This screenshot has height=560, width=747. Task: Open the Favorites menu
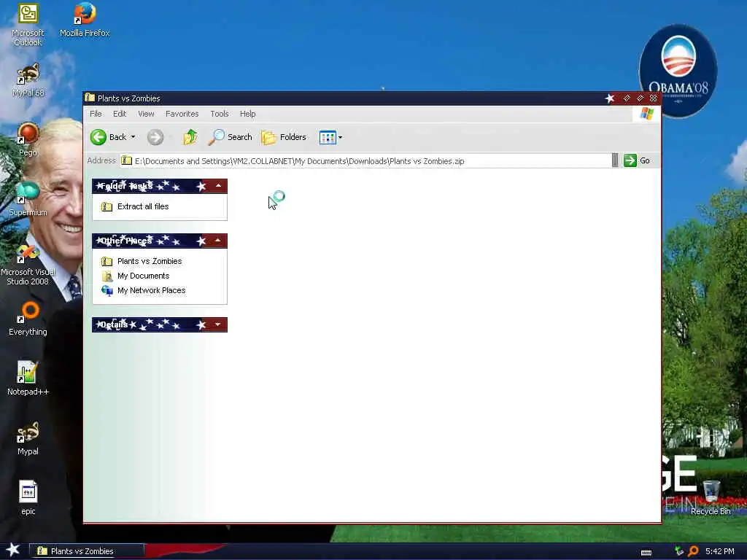pyautogui.click(x=182, y=114)
